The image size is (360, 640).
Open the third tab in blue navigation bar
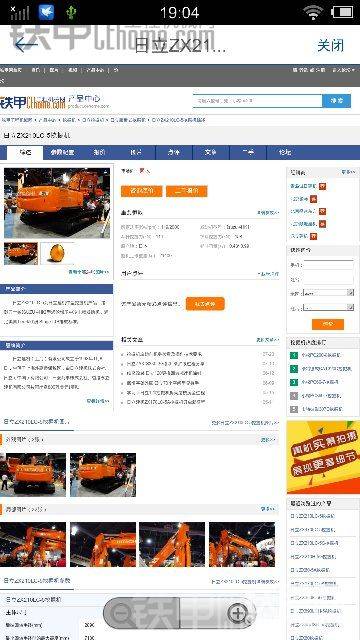click(99, 153)
